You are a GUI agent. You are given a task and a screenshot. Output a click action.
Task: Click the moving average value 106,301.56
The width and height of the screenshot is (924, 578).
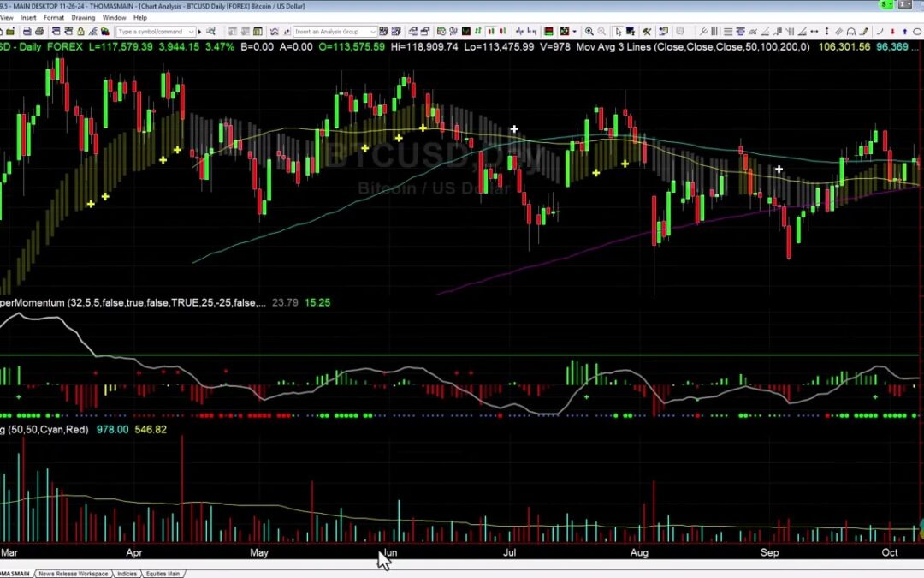844,46
